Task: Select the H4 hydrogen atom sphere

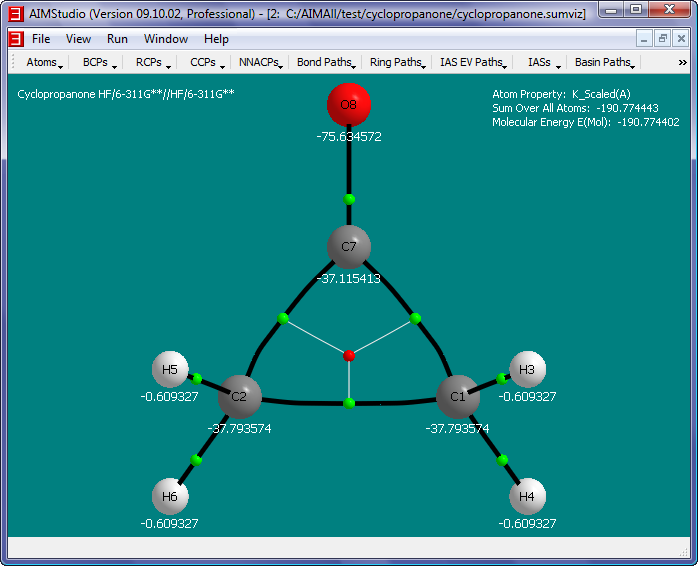Action: tap(527, 497)
